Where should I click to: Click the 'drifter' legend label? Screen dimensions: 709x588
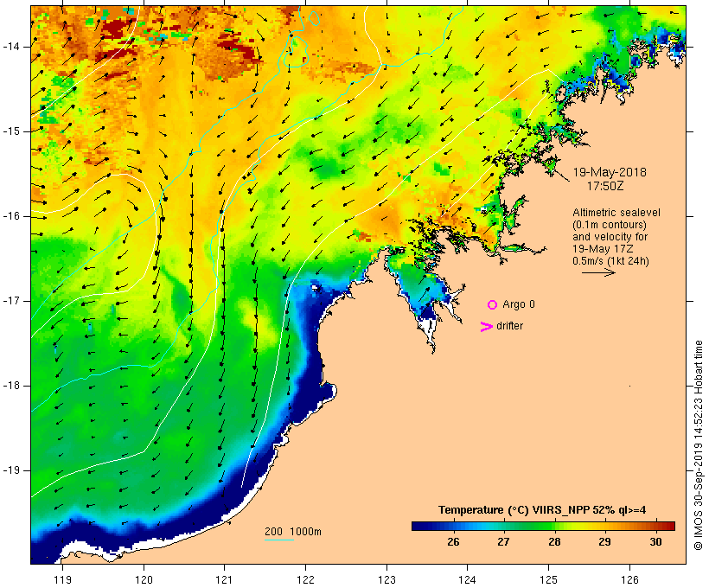point(509,326)
